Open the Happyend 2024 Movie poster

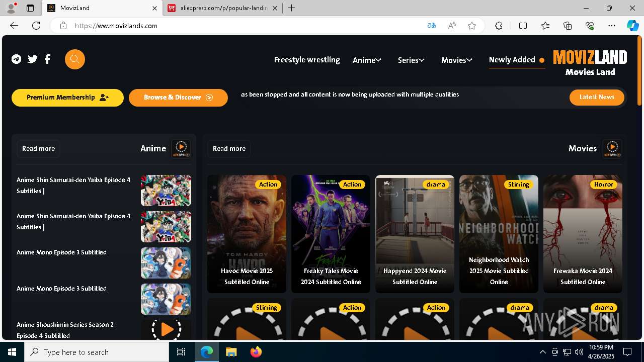pyautogui.click(x=415, y=234)
